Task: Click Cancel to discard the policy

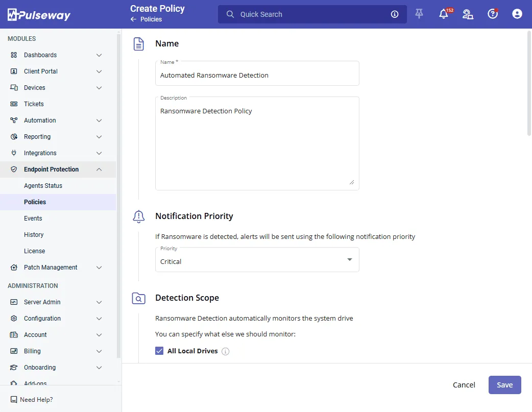Action: coord(464,385)
